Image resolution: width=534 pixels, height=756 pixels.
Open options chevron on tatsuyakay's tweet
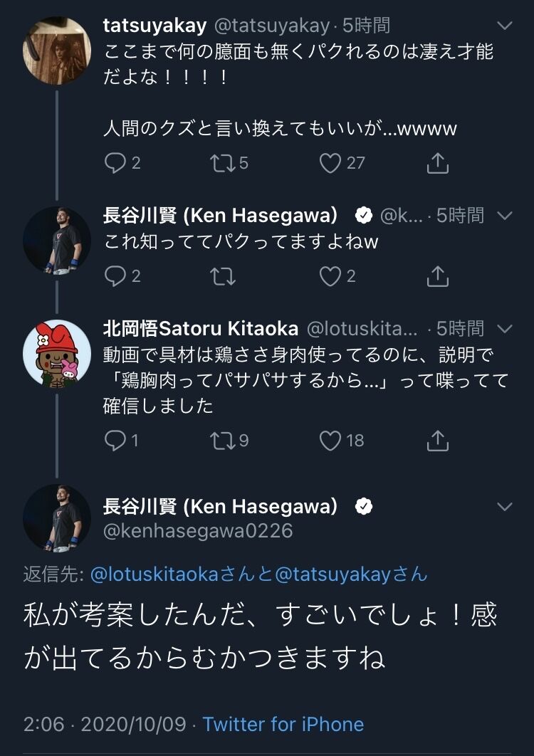click(505, 26)
